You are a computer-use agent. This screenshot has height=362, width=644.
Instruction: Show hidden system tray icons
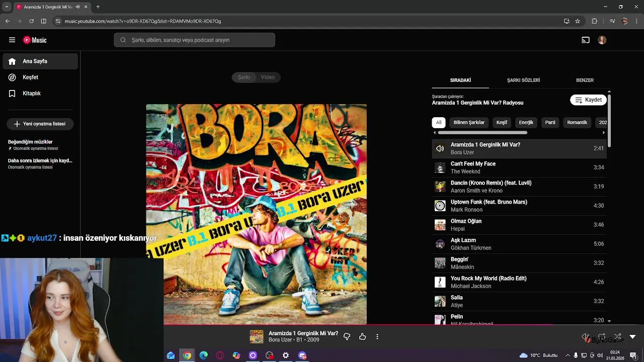[568, 355]
